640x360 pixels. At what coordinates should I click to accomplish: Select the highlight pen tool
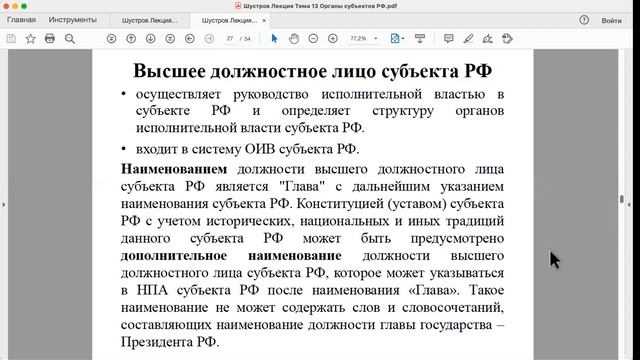468,39
